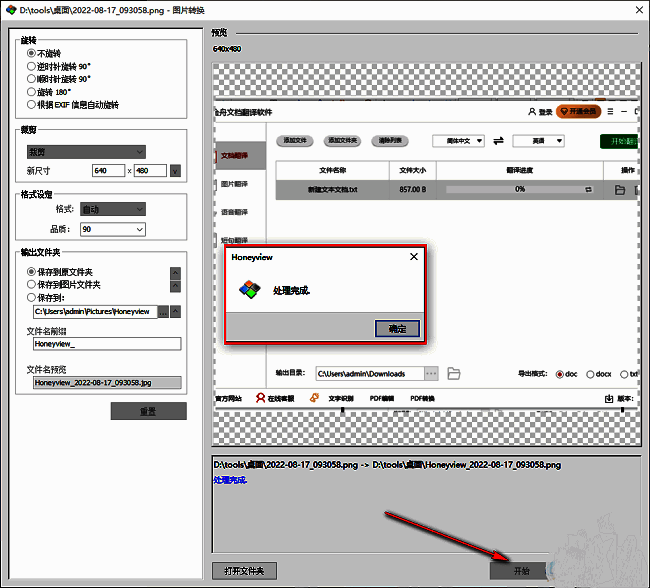
Task: Click the 确定 button in Honeyview dialog
Action: (x=397, y=328)
